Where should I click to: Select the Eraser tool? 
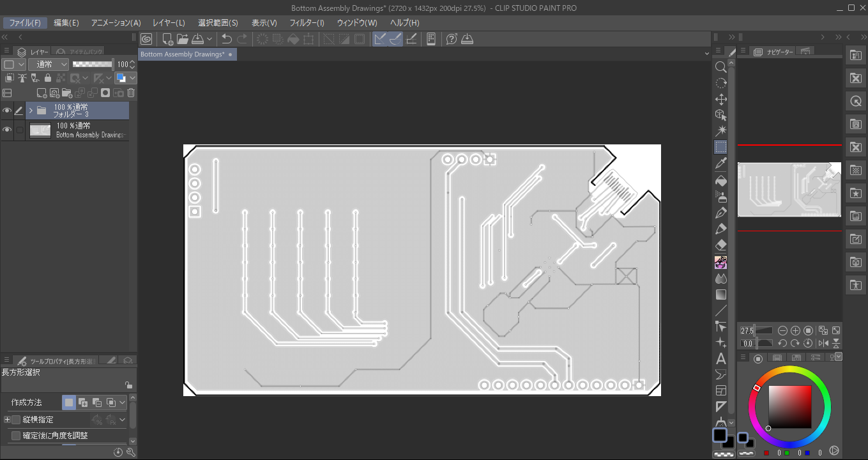tap(720, 245)
